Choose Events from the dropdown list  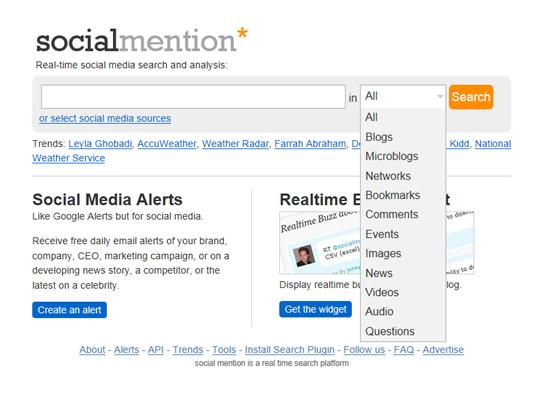(x=403, y=234)
